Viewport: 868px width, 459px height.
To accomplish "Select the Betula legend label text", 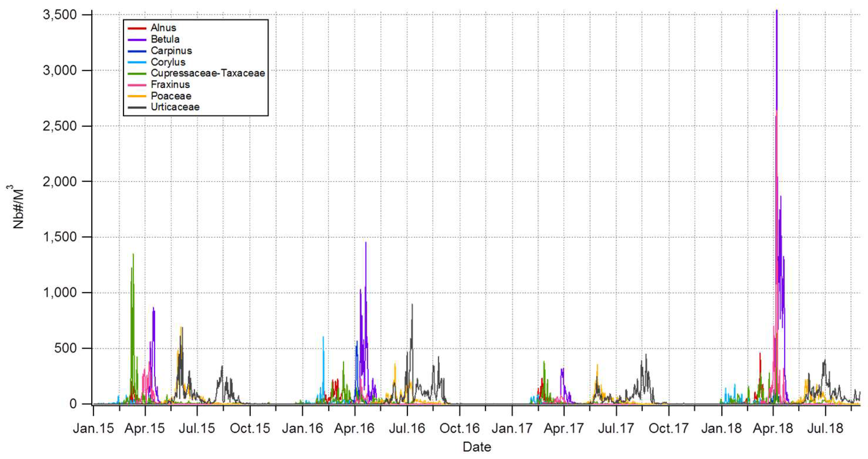I will point(165,39).
